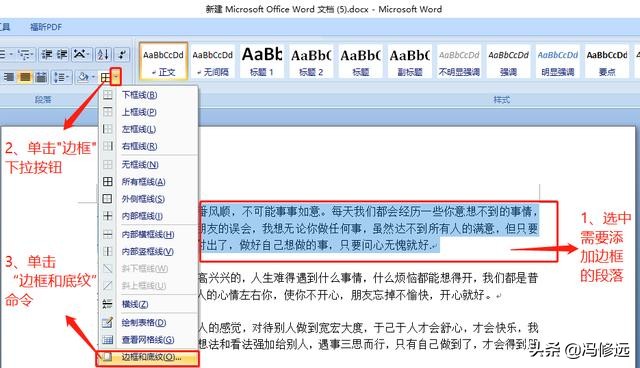Choose 左框线(L) menu item
The height and width of the screenshot is (368, 640).
point(149,129)
